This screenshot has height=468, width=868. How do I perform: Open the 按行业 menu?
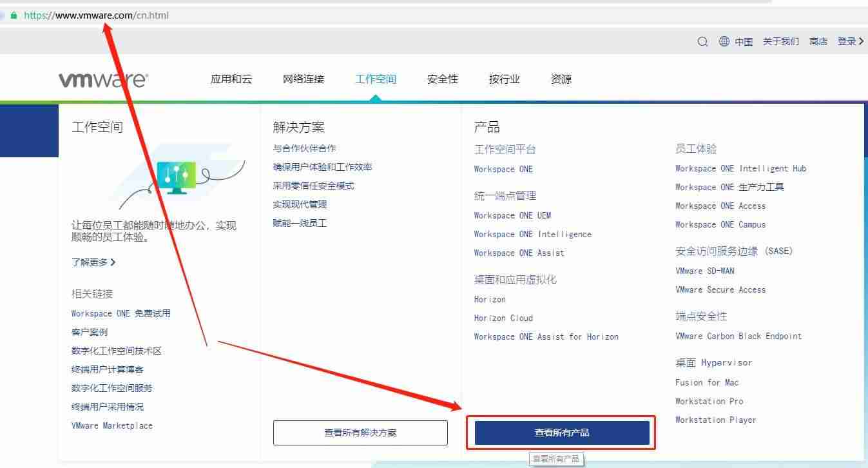[505, 79]
